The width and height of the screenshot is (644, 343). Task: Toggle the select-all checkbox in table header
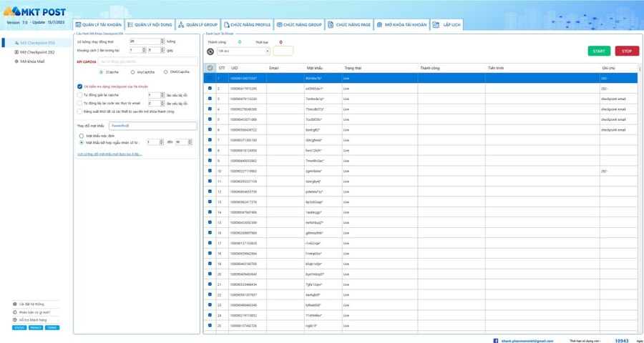click(210, 68)
